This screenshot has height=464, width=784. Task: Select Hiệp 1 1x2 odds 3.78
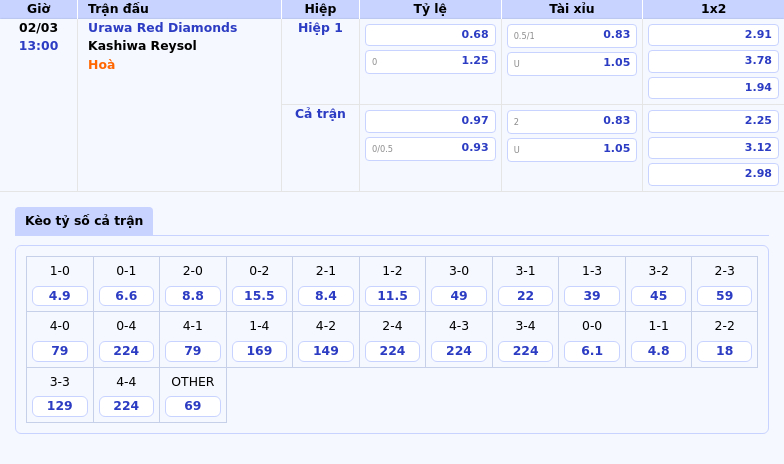(714, 61)
